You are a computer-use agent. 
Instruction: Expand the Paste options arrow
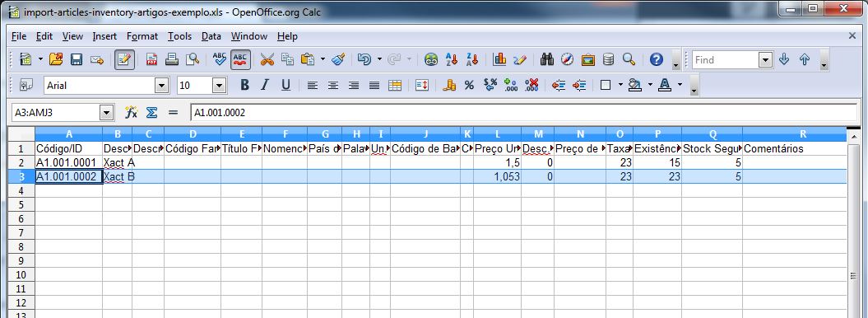click(x=323, y=59)
